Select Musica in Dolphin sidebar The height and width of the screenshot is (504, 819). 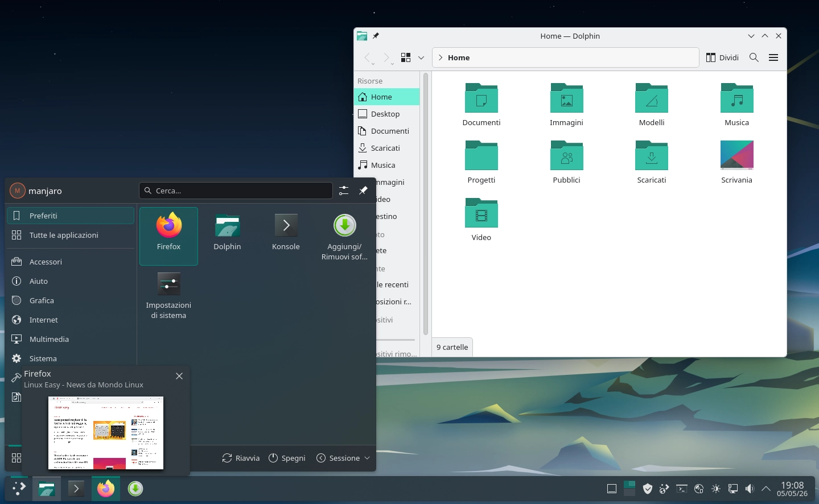pos(387,165)
